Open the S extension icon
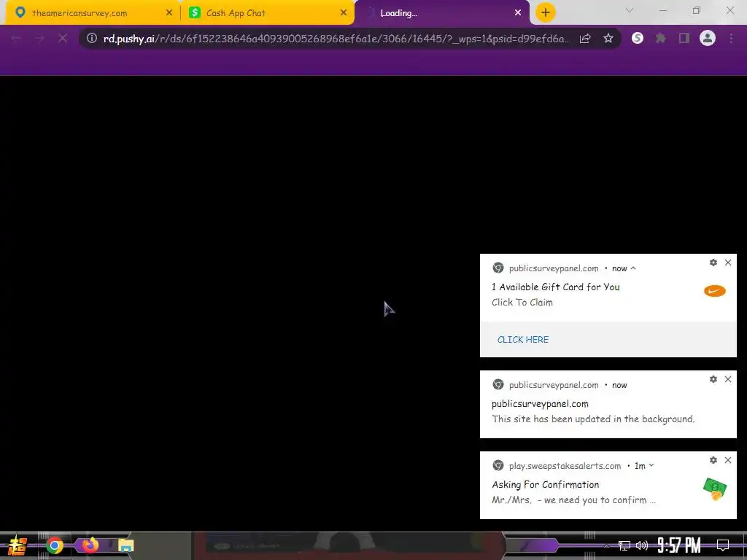Viewport: 747px width, 560px height. (638, 38)
